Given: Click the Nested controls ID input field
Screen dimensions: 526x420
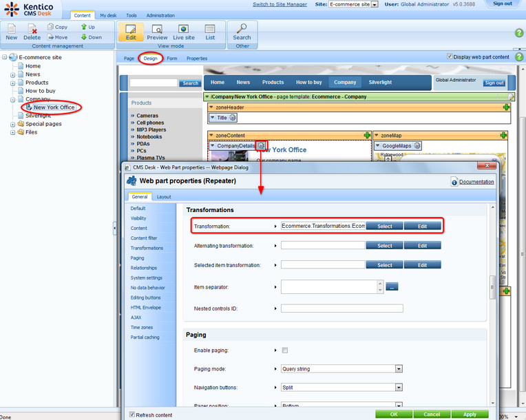Looking at the screenshot, I should (x=341, y=308).
